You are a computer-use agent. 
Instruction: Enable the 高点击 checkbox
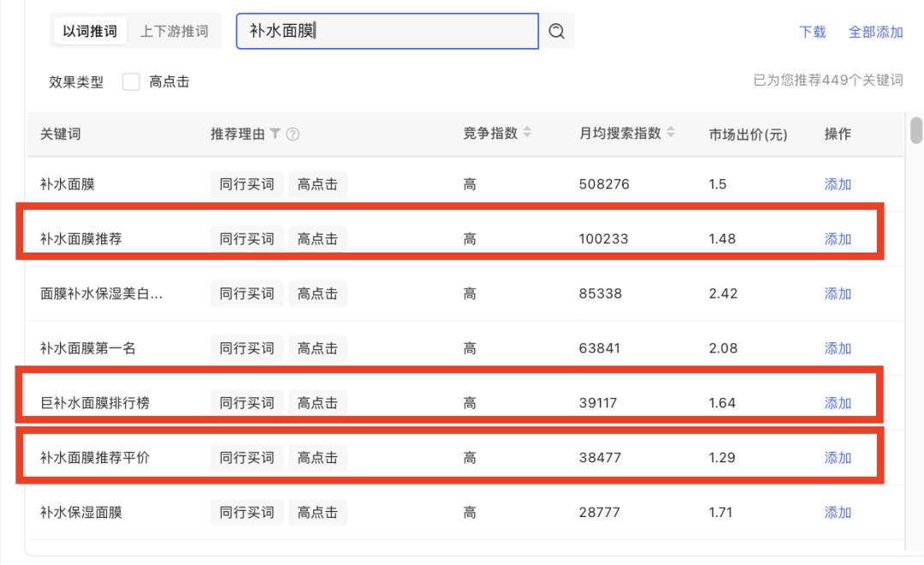pos(131,81)
